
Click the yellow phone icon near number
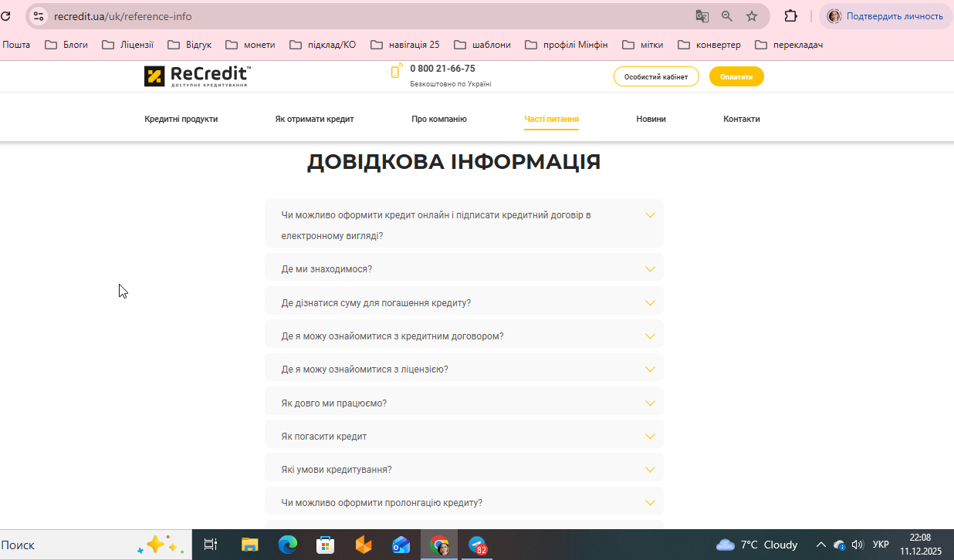point(396,71)
